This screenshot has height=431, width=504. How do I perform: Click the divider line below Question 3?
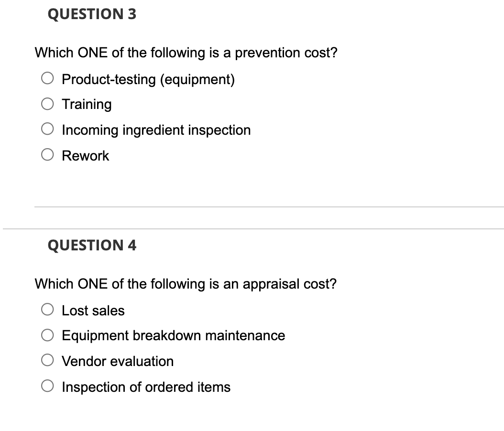pos(267,207)
